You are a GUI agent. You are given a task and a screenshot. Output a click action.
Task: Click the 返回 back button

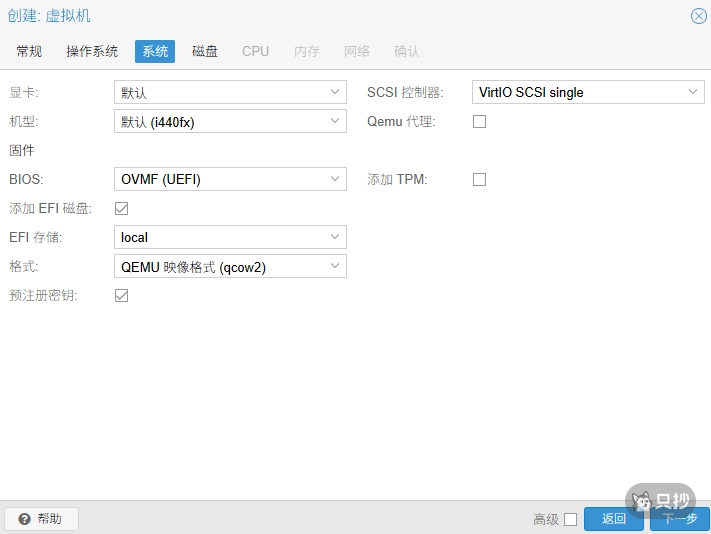pyautogui.click(x=614, y=519)
